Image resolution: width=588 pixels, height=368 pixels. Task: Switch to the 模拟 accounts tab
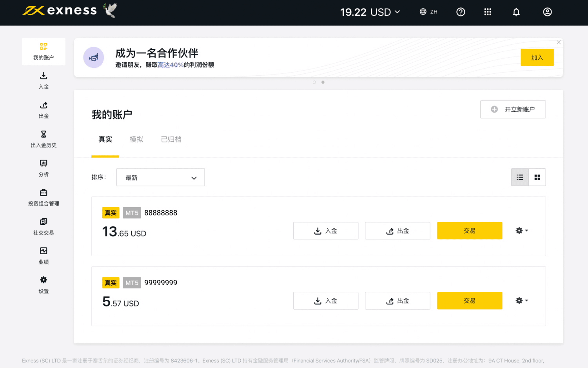click(x=136, y=139)
